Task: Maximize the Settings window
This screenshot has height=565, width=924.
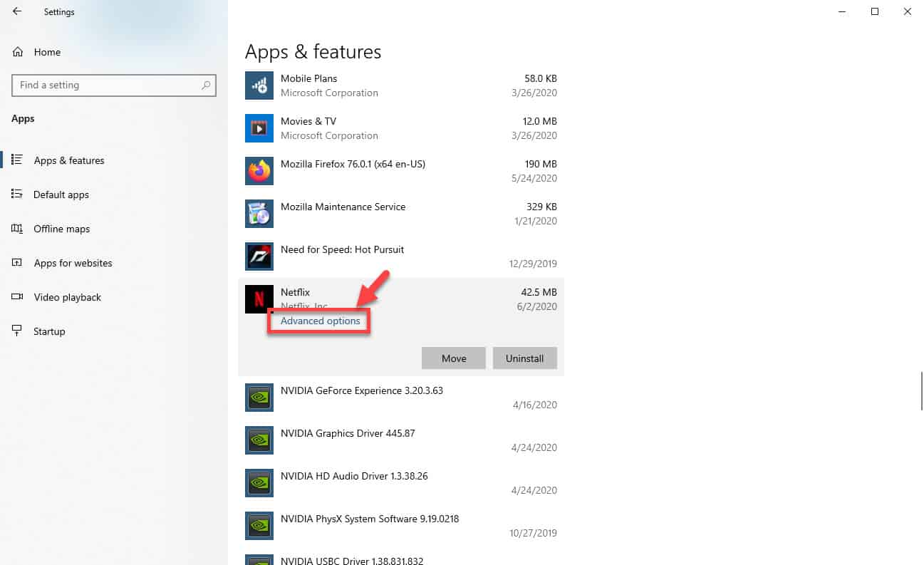Action: [875, 11]
